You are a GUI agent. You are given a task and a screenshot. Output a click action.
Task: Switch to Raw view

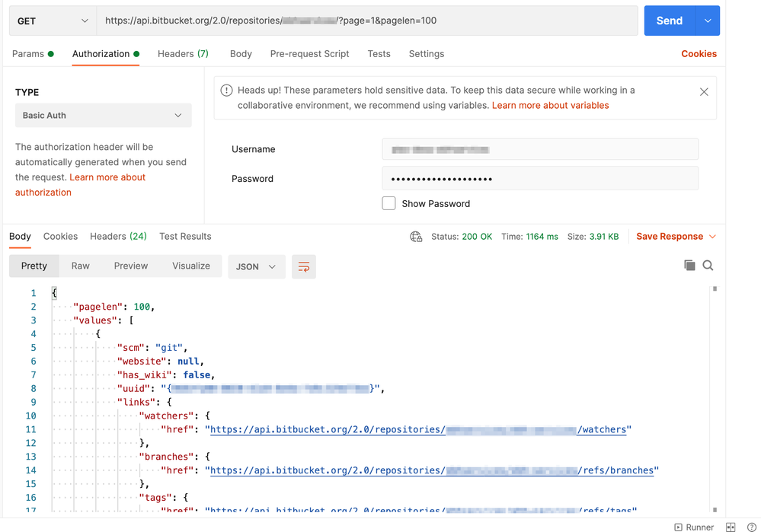click(x=80, y=266)
